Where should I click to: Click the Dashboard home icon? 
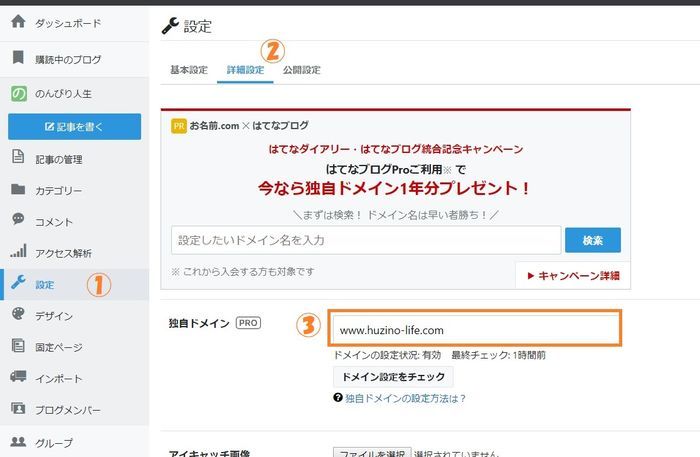18,21
